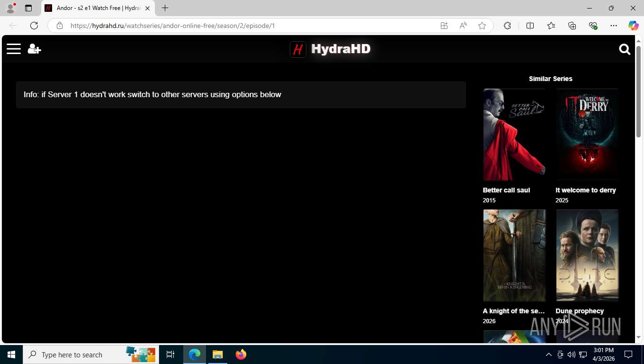The width and height of the screenshot is (644, 364).
Task: Refresh the page in Edge
Action: [34, 26]
